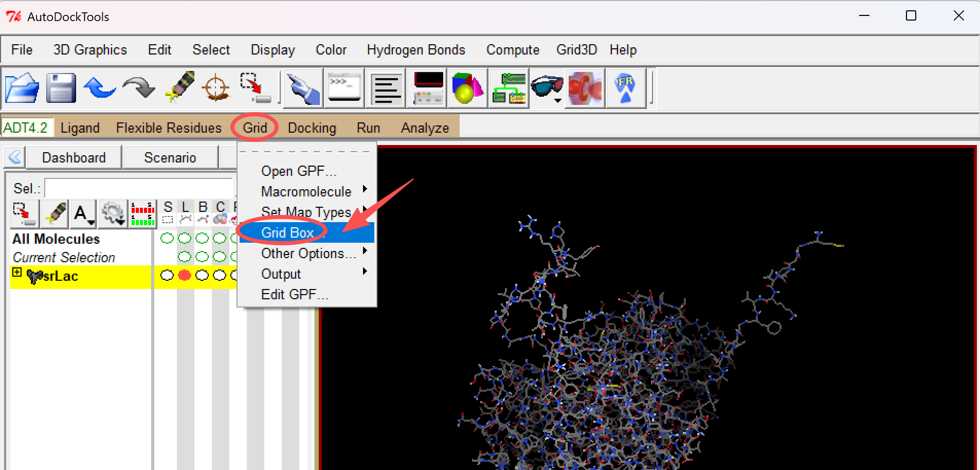Image resolution: width=980 pixels, height=470 pixels.
Task: Toggle lines display for srLac (red circle)
Action: [x=185, y=275]
